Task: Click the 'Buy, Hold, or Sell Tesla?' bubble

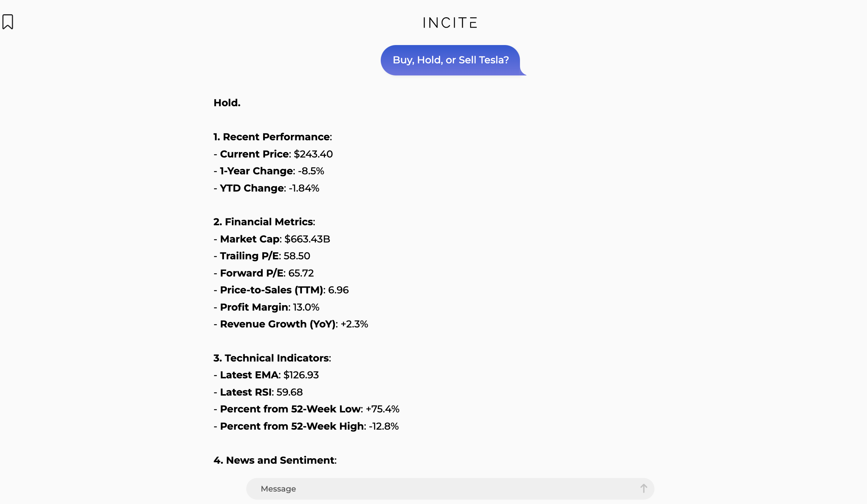Action: coord(451,60)
